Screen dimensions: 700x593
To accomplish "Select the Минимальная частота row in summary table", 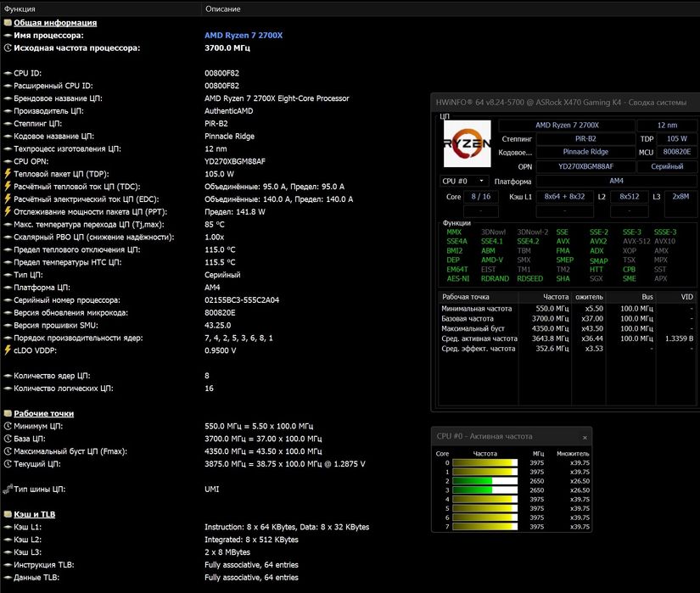I will pos(567,308).
